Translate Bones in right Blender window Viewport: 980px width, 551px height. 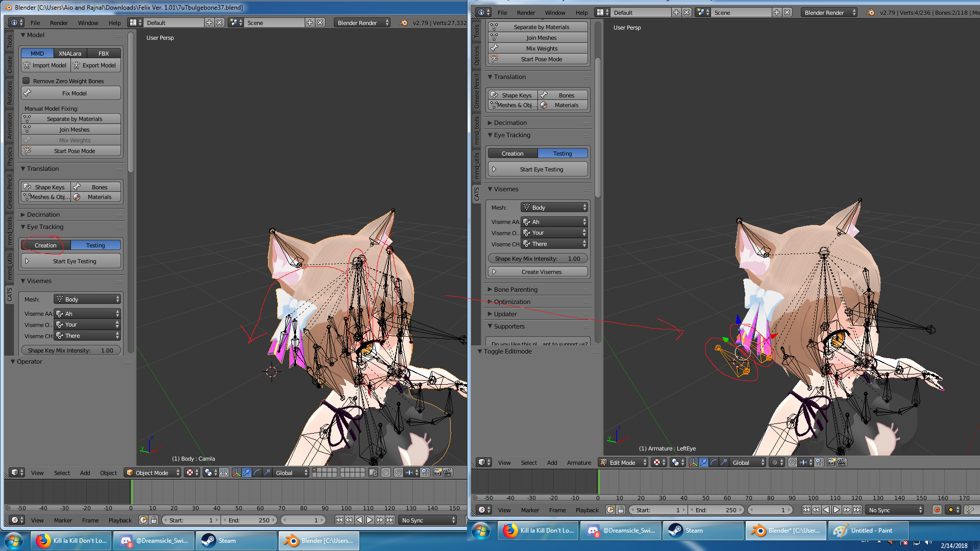point(563,95)
